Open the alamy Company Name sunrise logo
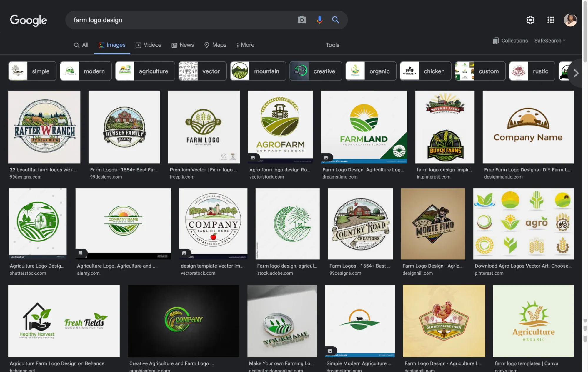Viewport: 588px width, 372px height. tap(123, 224)
